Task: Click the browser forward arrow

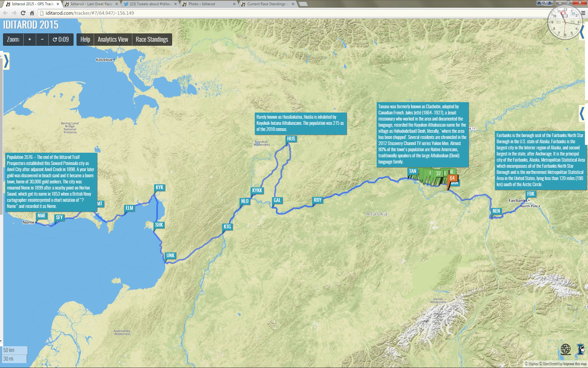Action: coord(14,13)
